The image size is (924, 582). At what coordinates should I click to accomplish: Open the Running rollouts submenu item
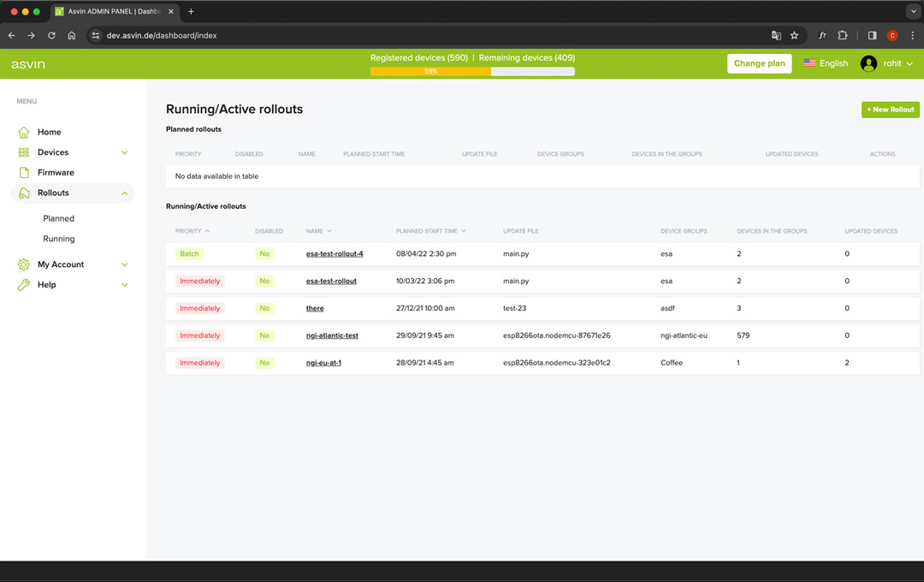(x=59, y=239)
